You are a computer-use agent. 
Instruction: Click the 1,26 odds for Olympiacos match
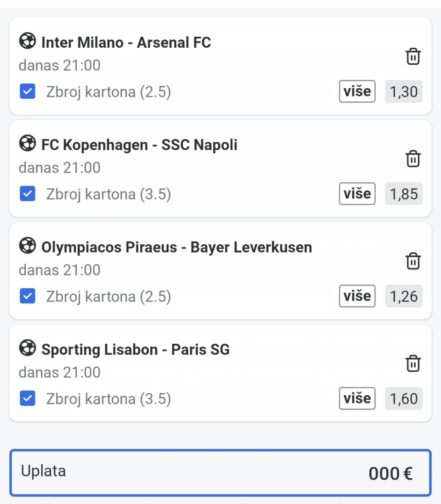(x=403, y=297)
